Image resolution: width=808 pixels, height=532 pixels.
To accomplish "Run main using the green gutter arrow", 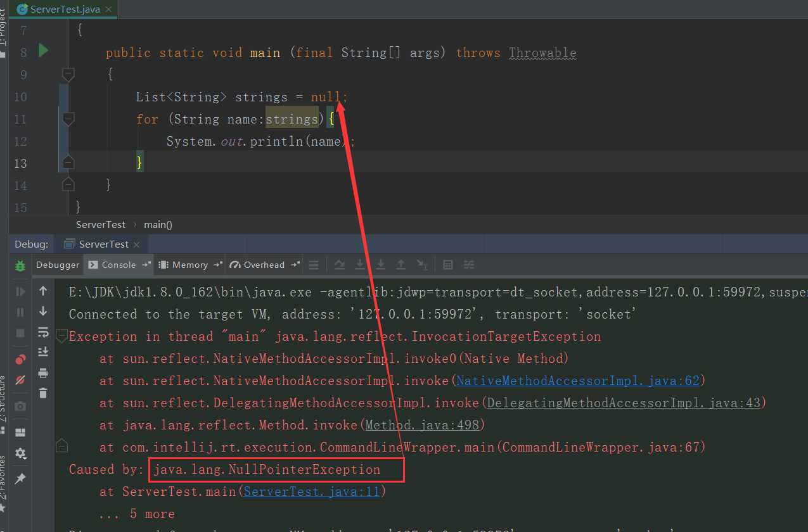I will [x=43, y=50].
